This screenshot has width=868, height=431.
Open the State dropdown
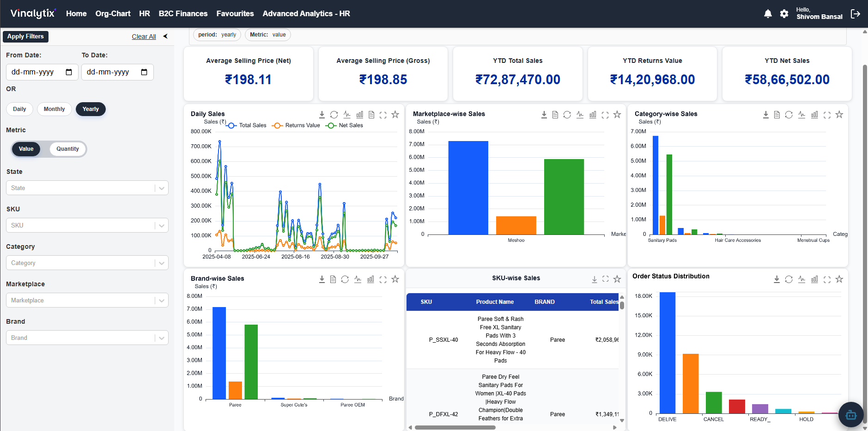coord(87,188)
